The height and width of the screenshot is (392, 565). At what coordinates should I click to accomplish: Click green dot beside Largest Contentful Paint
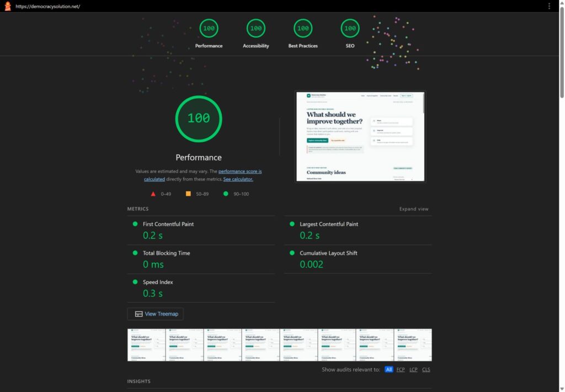point(292,224)
